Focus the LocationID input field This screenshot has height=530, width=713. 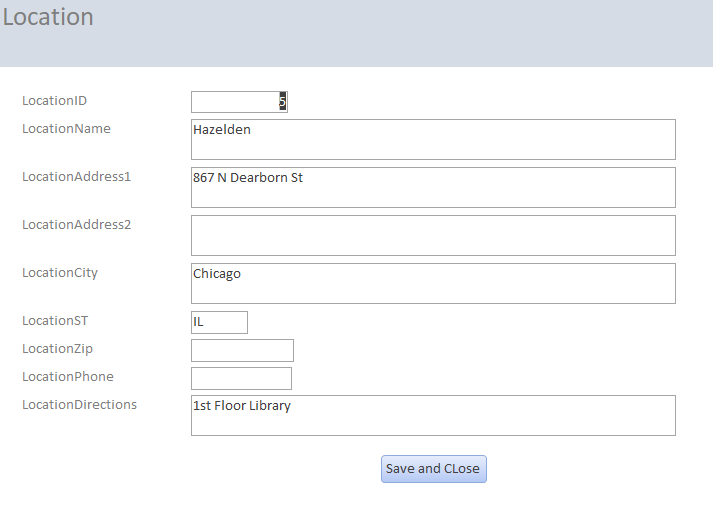coord(238,102)
